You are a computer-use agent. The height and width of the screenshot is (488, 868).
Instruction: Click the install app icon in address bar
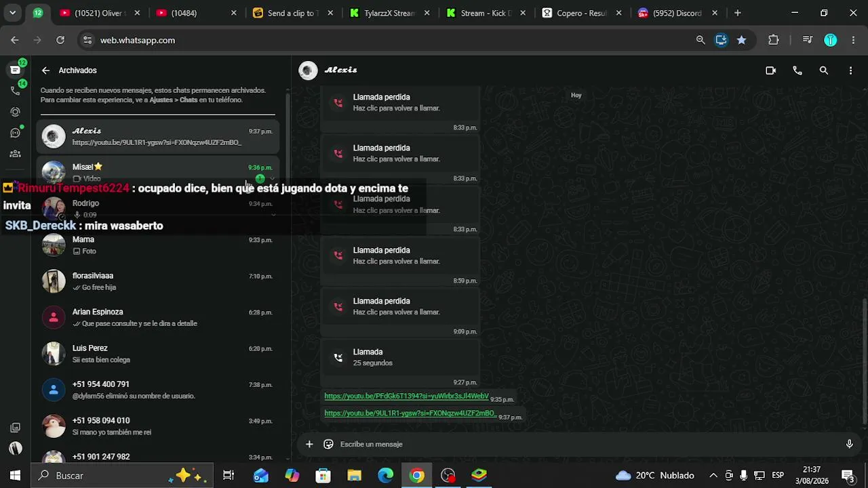point(721,40)
